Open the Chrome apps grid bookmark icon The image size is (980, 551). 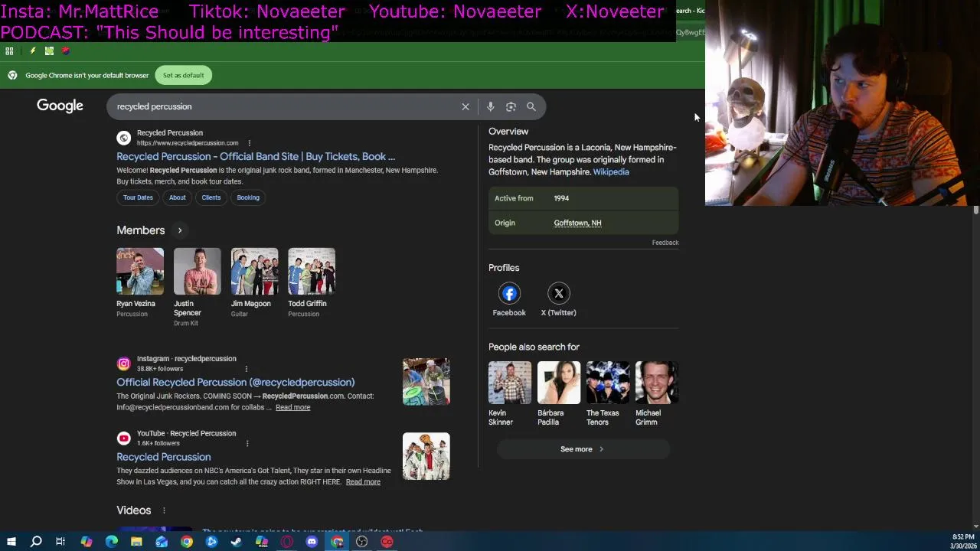click(x=9, y=51)
